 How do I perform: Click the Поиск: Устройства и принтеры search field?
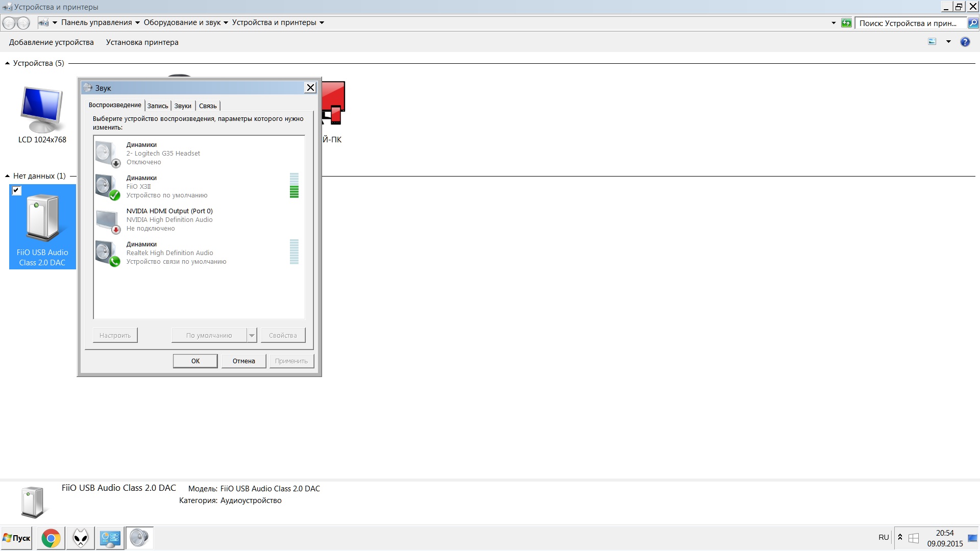tap(910, 23)
